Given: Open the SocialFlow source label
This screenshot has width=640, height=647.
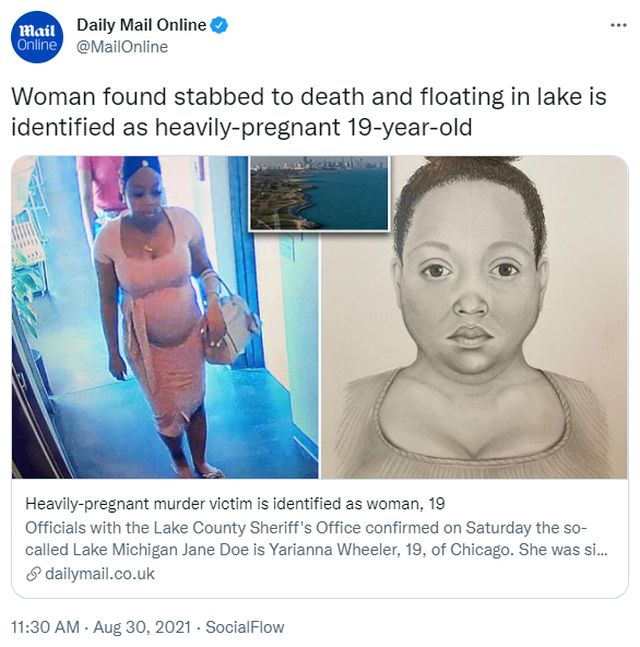Looking at the screenshot, I should (245, 627).
